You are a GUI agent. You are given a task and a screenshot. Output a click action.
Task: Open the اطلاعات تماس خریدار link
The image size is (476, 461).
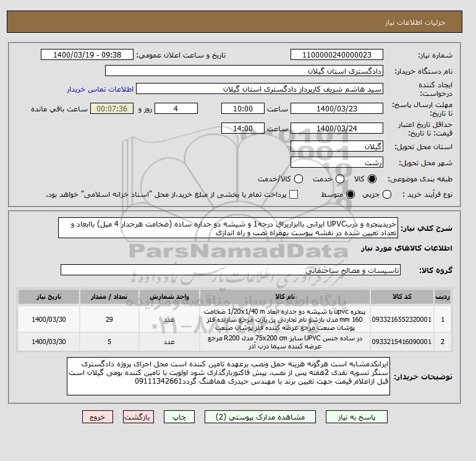(100, 89)
